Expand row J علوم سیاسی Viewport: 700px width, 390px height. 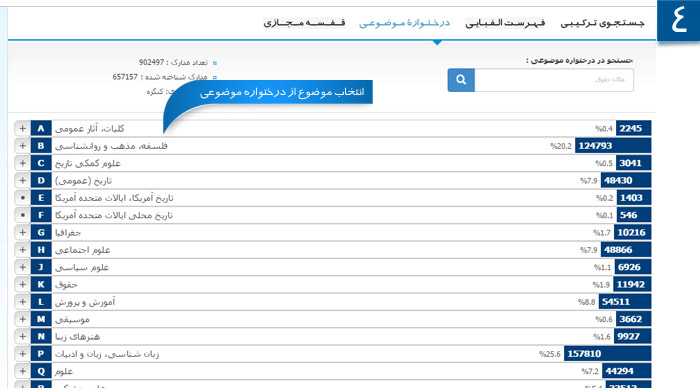22,267
